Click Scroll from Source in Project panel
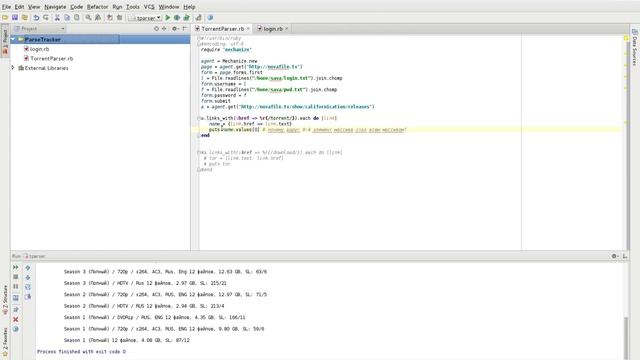 point(156,29)
